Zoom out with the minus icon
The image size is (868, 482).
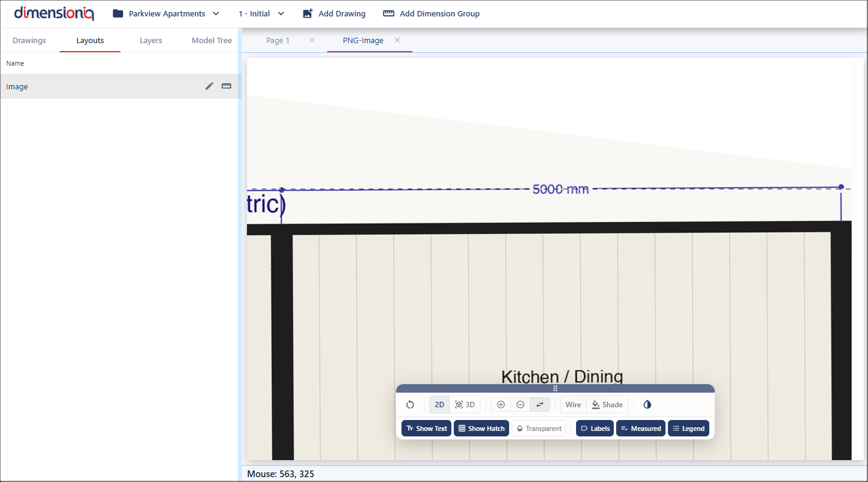520,405
